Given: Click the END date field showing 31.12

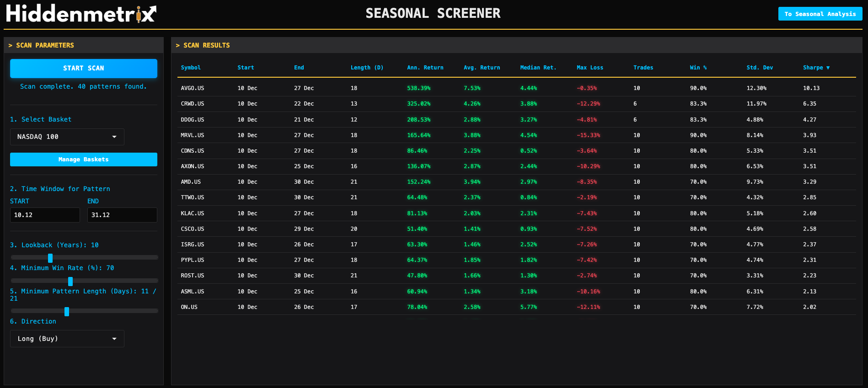Looking at the screenshot, I should pyautogui.click(x=122, y=215).
